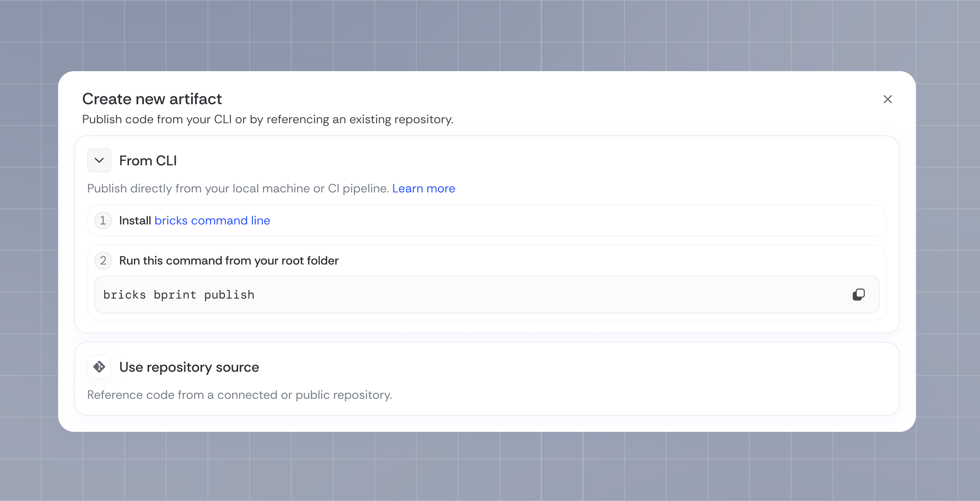Click the Publish code from your CLI subtitle
980x501 pixels.
coord(268,119)
